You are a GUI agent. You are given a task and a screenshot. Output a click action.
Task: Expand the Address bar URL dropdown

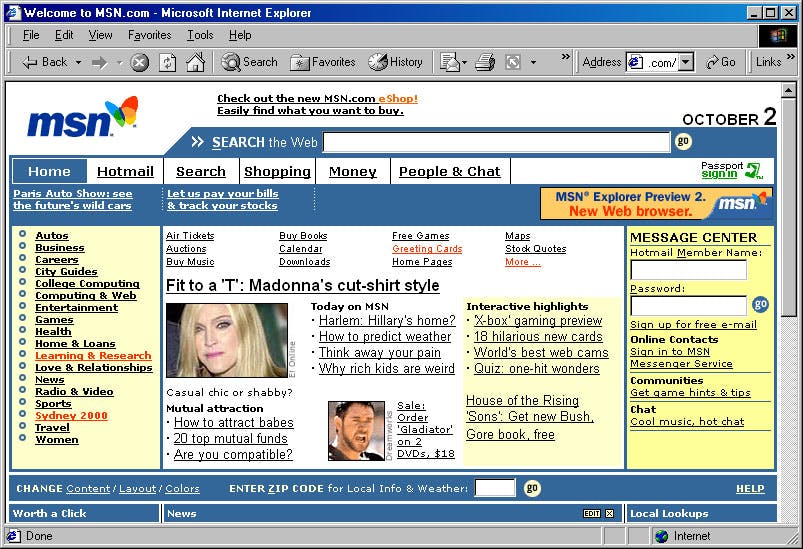tap(686, 62)
